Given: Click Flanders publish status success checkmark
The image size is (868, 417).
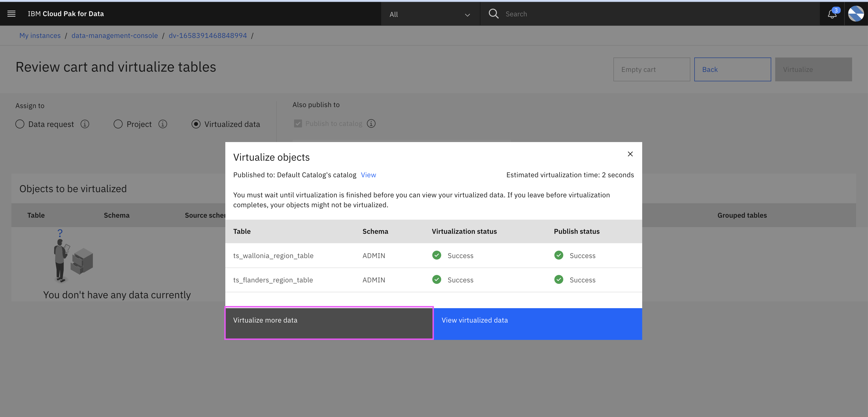Looking at the screenshot, I should 559,279.
